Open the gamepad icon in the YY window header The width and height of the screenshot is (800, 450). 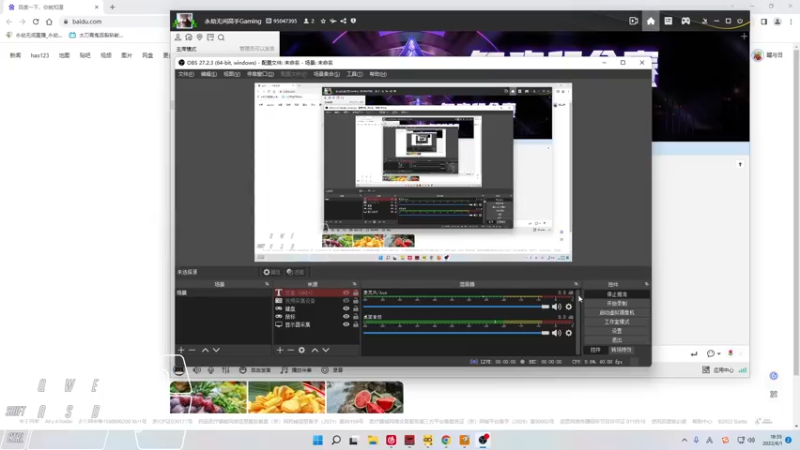tap(686, 21)
